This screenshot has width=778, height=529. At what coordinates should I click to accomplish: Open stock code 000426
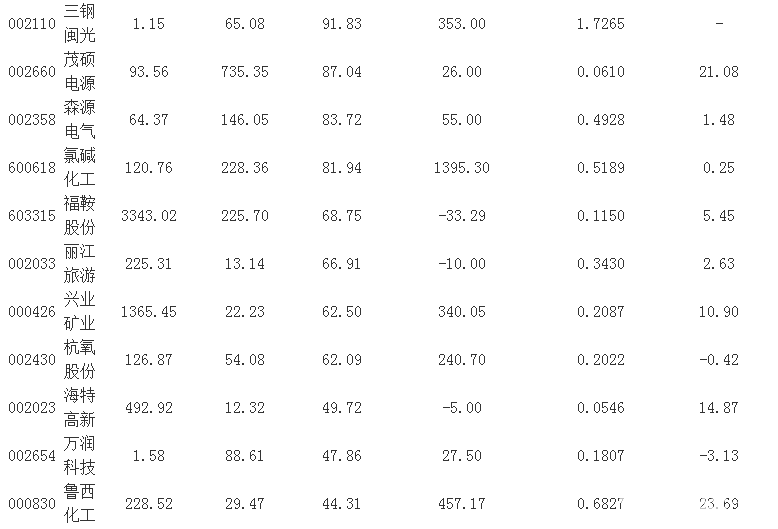(29, 312)
